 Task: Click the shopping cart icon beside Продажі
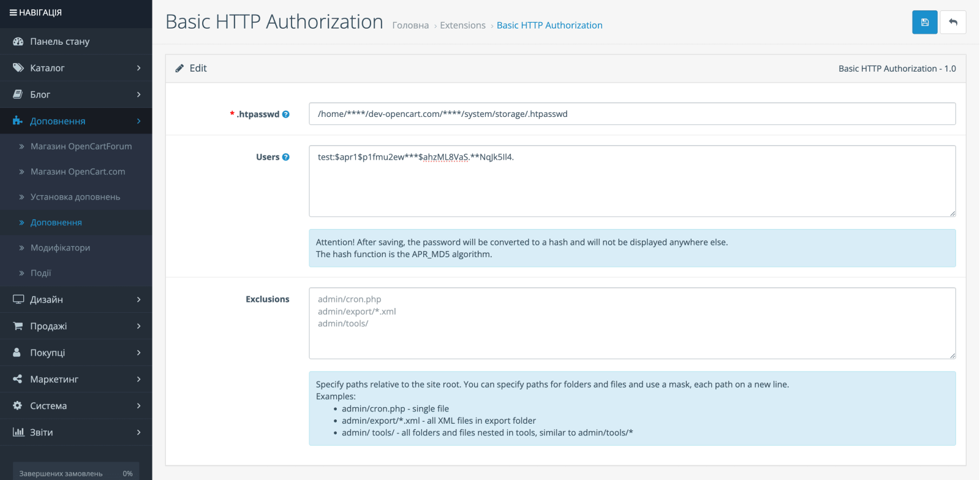click(x=18, y=326)
